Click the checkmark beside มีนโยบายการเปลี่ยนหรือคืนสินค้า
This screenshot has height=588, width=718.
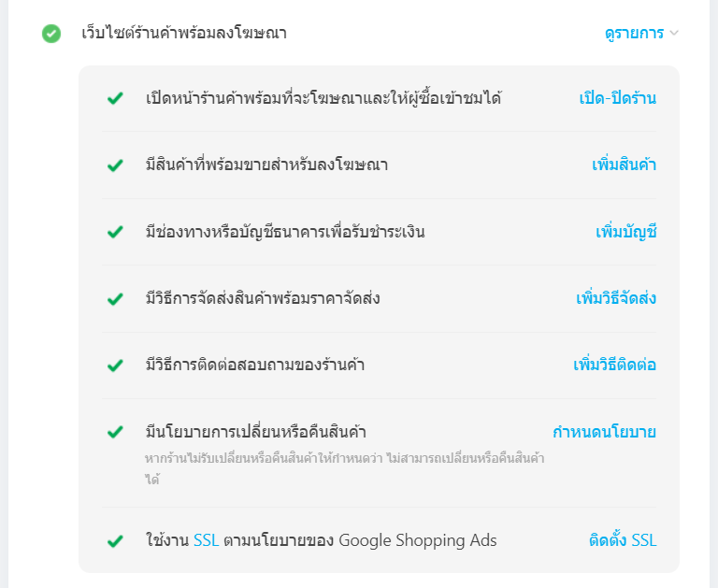115,432
